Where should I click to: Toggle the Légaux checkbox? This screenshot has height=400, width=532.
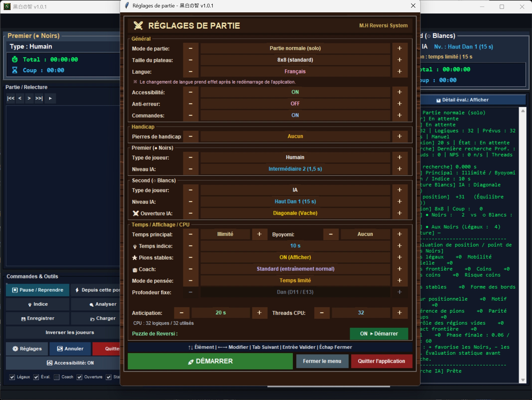pyautogui.click(x=12, y=377)
